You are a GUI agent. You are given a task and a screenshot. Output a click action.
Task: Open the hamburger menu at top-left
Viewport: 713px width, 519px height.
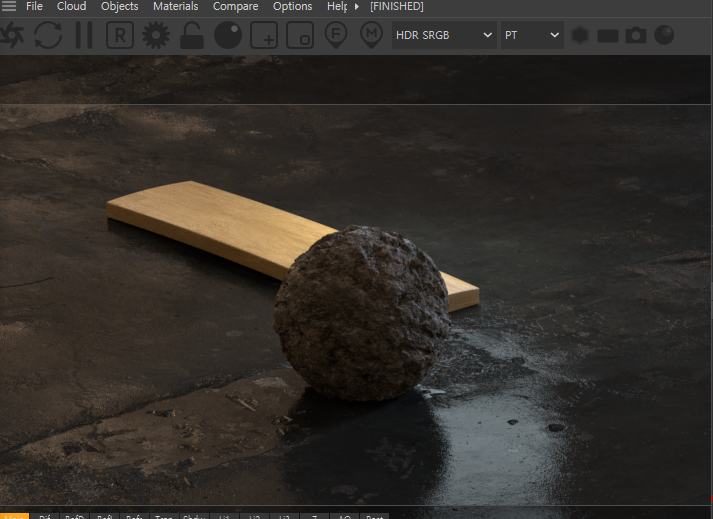click(x=9, y=6)
